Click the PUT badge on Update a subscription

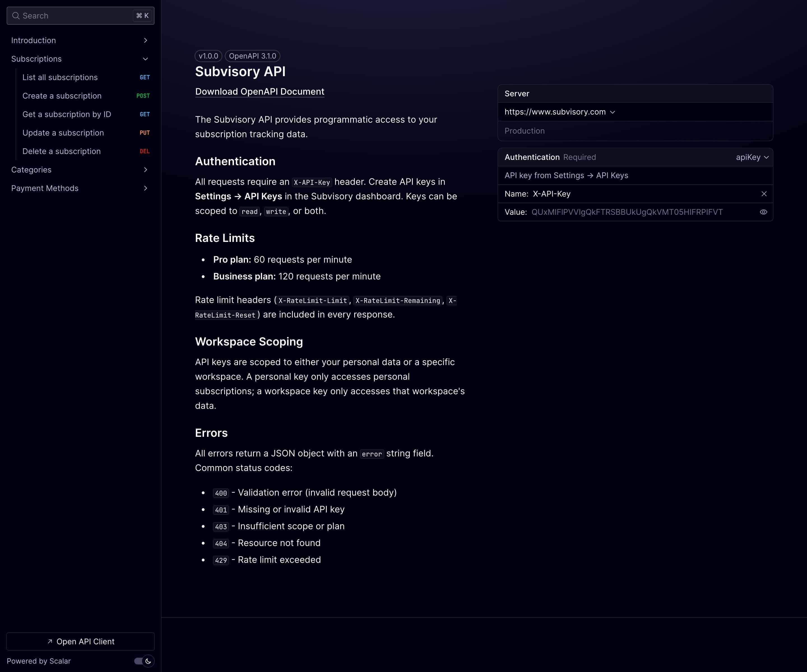click(145, 133)
